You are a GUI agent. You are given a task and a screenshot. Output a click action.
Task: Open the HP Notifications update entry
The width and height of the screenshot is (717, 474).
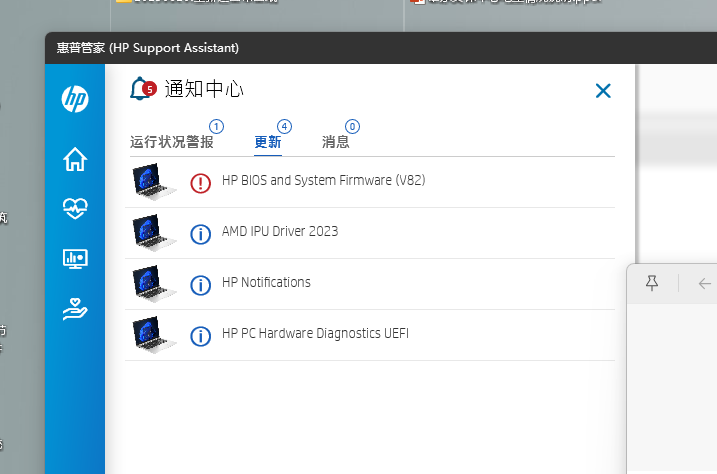click(x=266, y=283)
